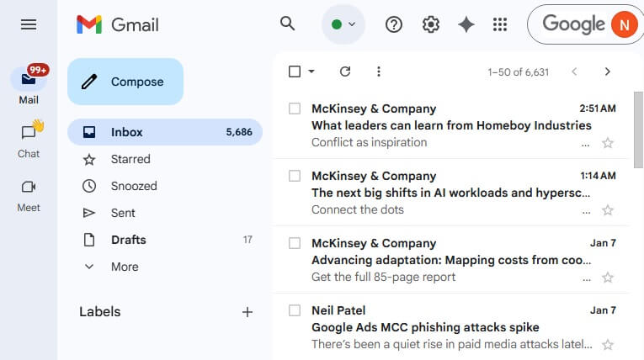Open the Google account avatar N

[625, 24]
